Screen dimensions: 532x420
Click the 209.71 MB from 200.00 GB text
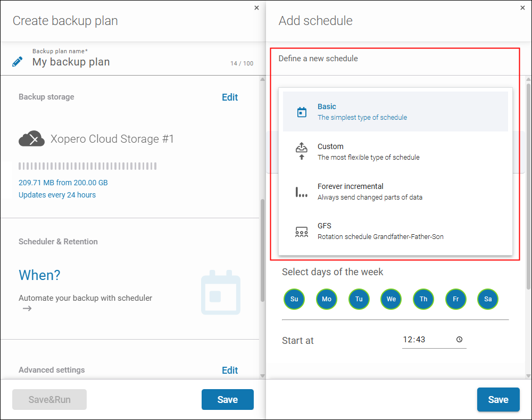(63, 183)
